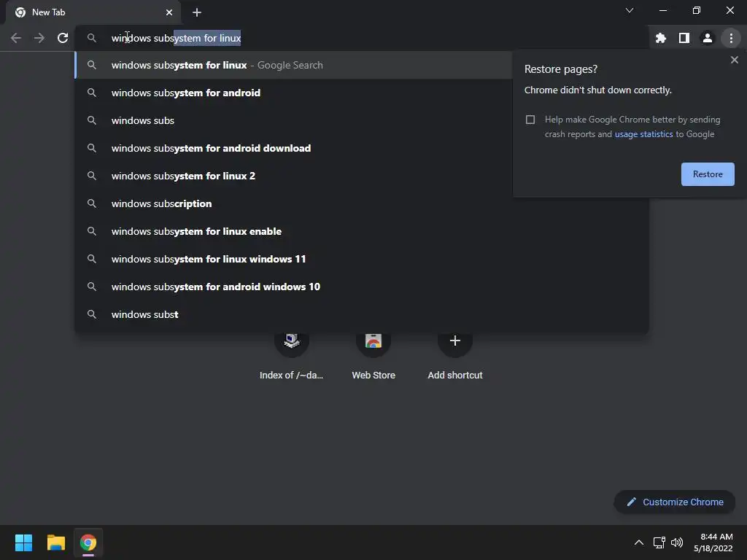Open the Windows Start menu

(23, 542)
